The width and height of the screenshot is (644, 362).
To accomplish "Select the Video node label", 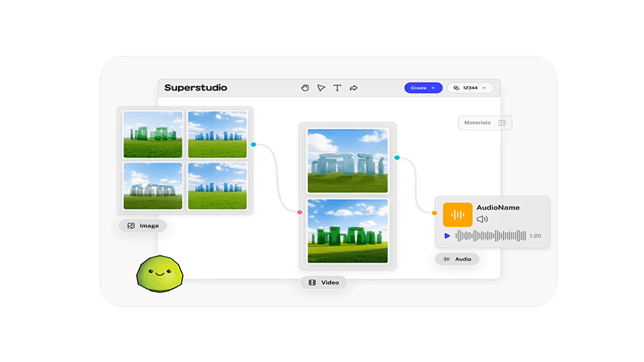I will pyautogui.click(x=324, y=283).
